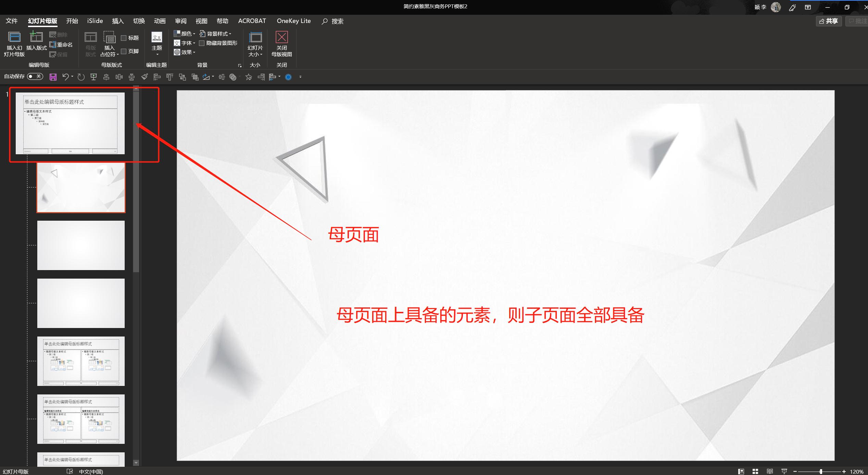Open the ACROBAT ribbon tab
Viewport: 868px width, 475px height.
(x=252, y=21)
